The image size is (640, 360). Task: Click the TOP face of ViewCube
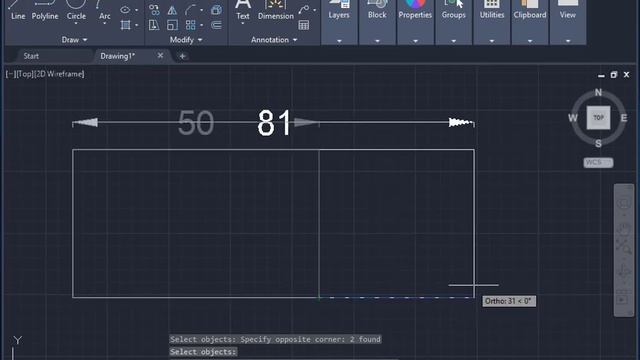pyautogui.click(x=598, y=118)
